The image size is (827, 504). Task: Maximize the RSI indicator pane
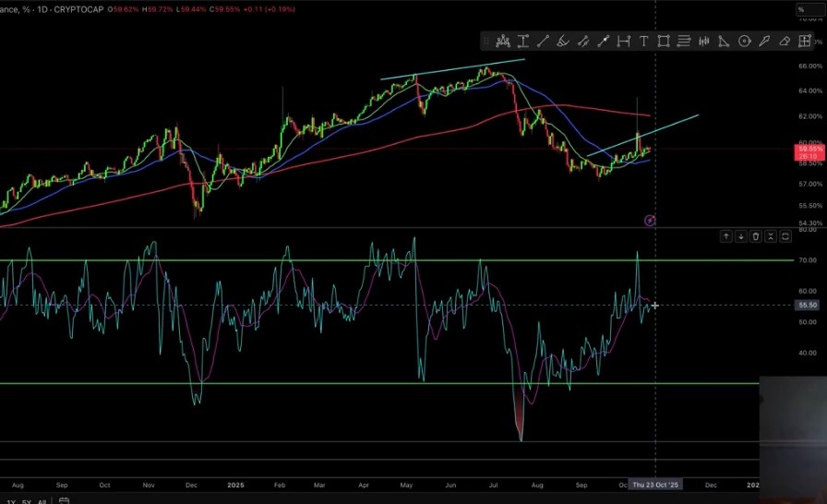click(x=785, y=236)
